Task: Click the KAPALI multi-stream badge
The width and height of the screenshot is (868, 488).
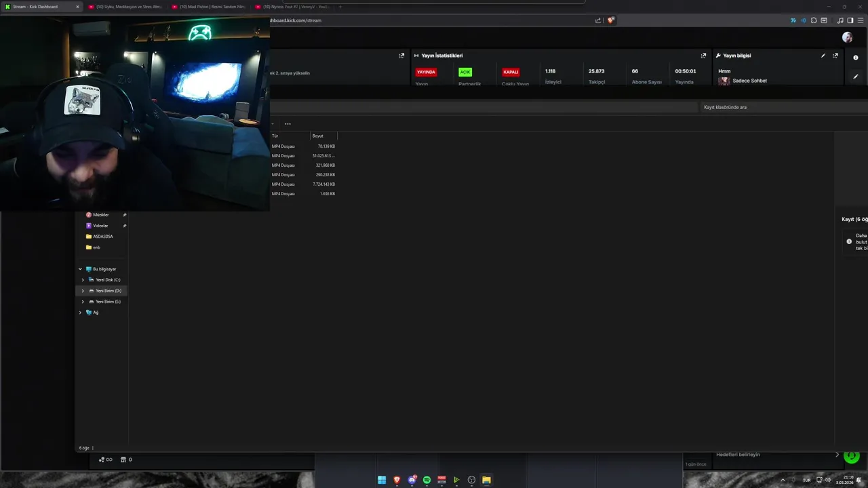Action: pyautogui.click(x=511, y=72)
